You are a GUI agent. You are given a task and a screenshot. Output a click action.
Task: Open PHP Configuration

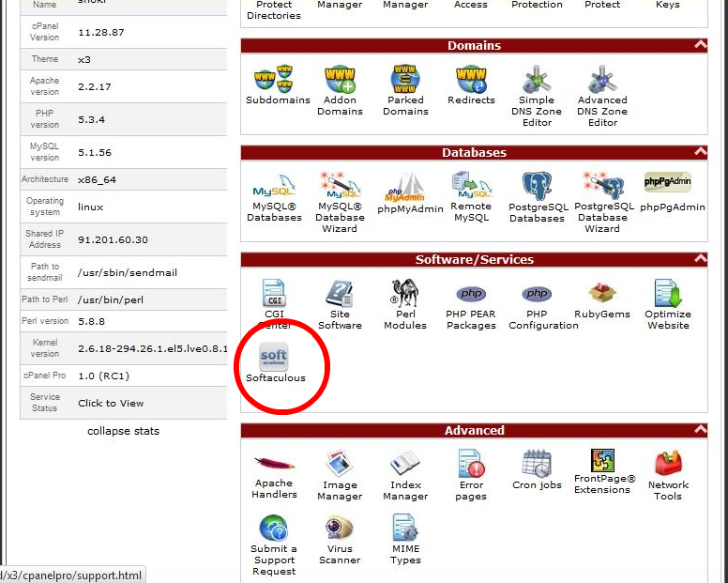tap(543, 307)
